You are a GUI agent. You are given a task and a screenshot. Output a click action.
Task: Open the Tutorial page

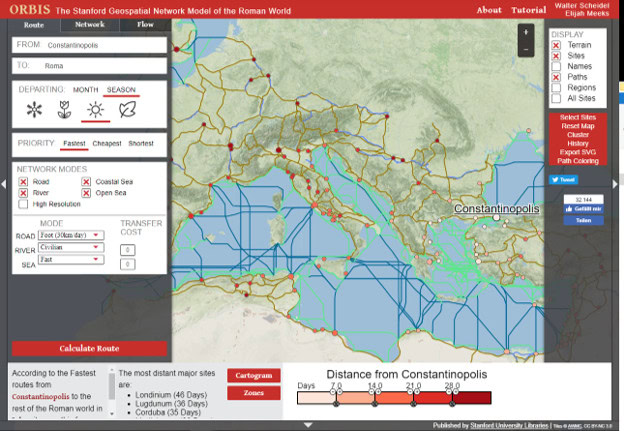click(x=529, y=10)
